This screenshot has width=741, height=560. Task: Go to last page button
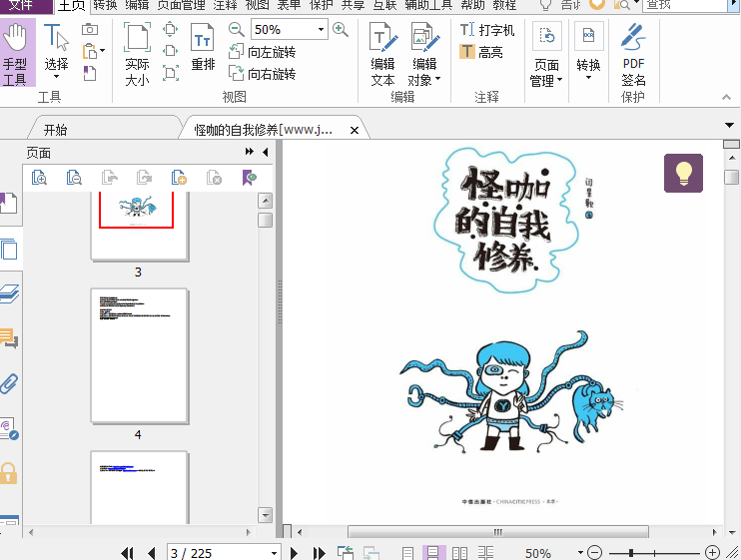(x=319, y=553)
